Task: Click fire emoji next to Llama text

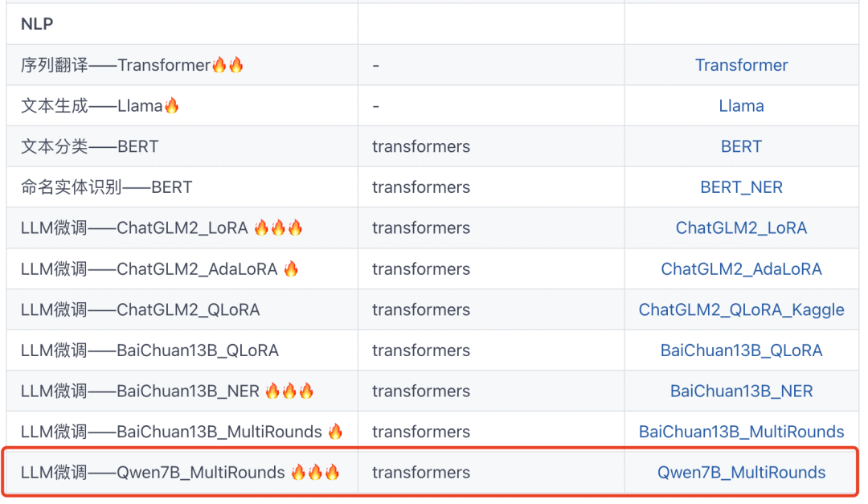Action: tap(172, 105)
